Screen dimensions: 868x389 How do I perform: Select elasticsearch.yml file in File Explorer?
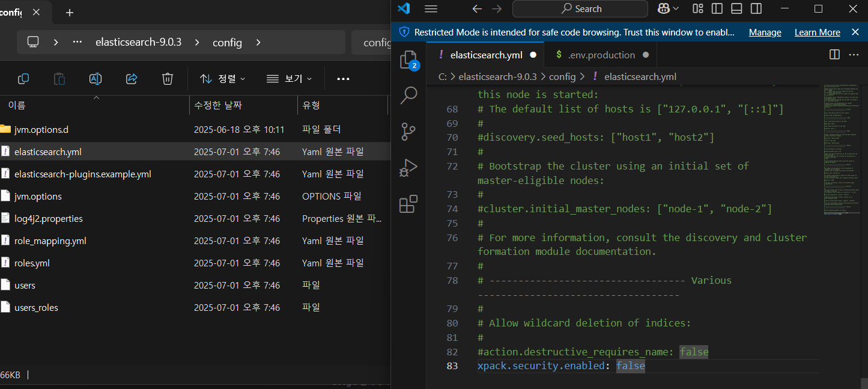pyautogui.click(x=194, y=152)
